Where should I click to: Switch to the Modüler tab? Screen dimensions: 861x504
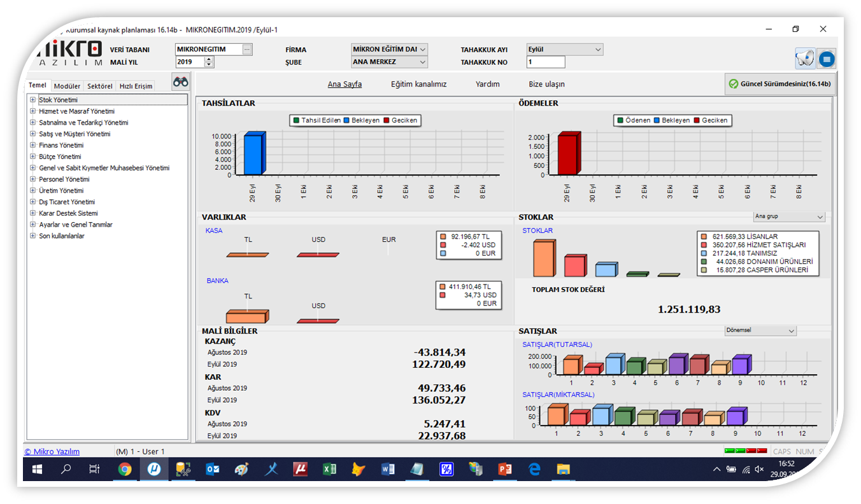pyautogui.click(x=67, y=86)
